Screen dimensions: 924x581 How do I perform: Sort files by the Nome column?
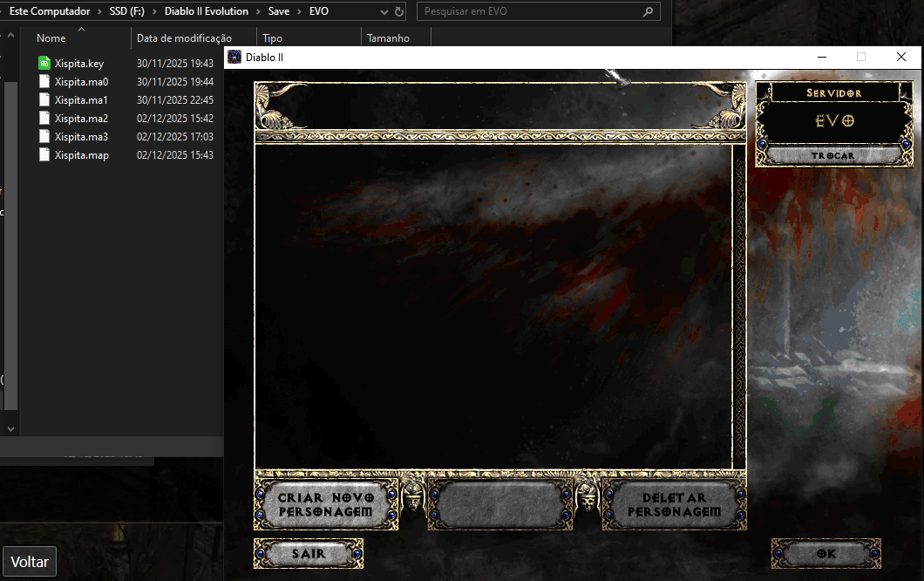(x=51, y=38)
